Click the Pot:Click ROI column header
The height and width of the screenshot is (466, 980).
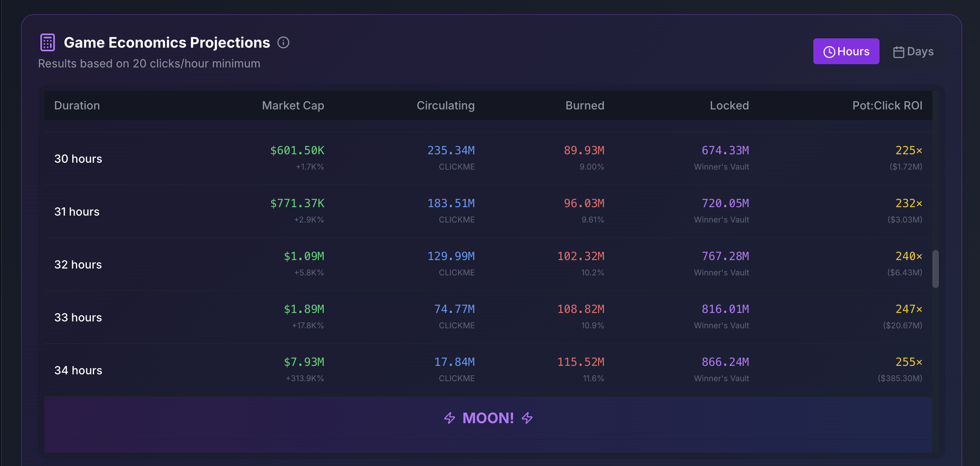click(x=887, y=105)
